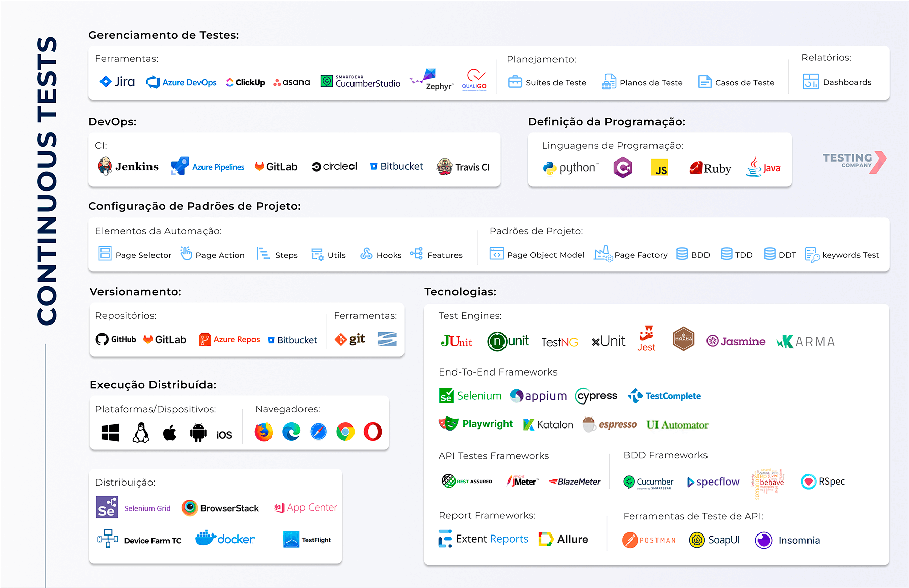Select the JUnit icon under Test Engines
909x588 pixels.
(x=455, y=341)
